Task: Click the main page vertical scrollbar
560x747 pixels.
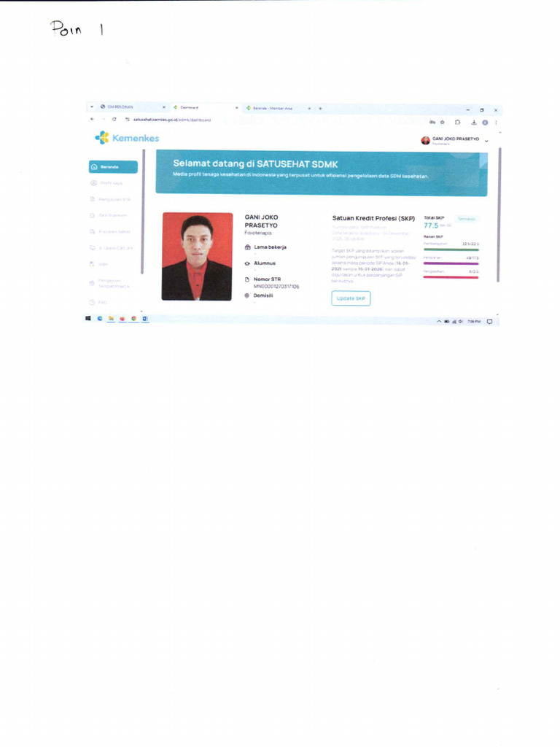Action: click(499, 214)
